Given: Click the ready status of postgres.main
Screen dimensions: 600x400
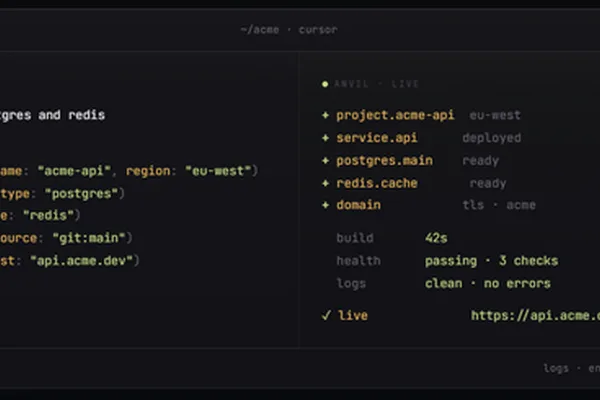Looking at the screenshot, I should 481,161.
